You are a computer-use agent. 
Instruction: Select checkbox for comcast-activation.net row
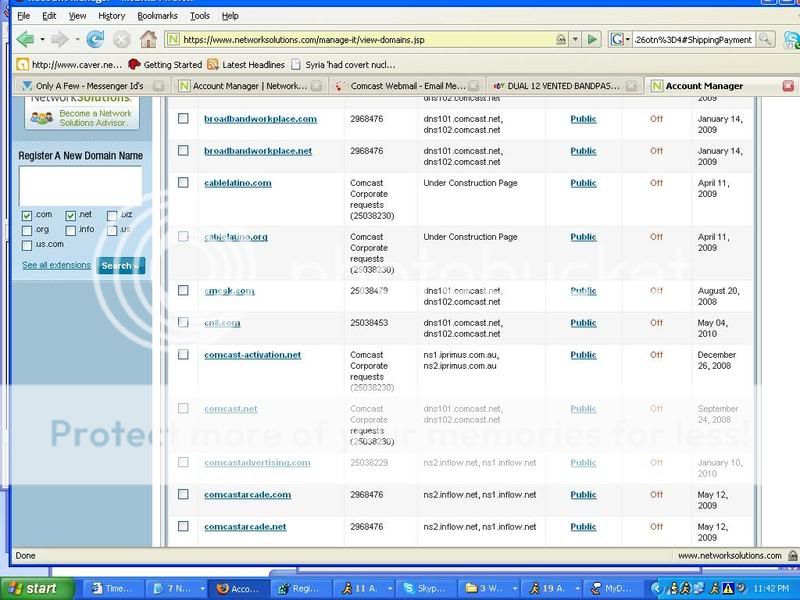[x=183, y=355]
